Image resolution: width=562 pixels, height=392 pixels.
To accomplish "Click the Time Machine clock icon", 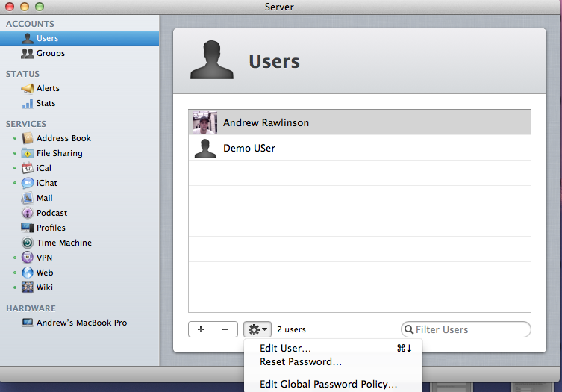I will pyautogui.click(x=27, y=243).
